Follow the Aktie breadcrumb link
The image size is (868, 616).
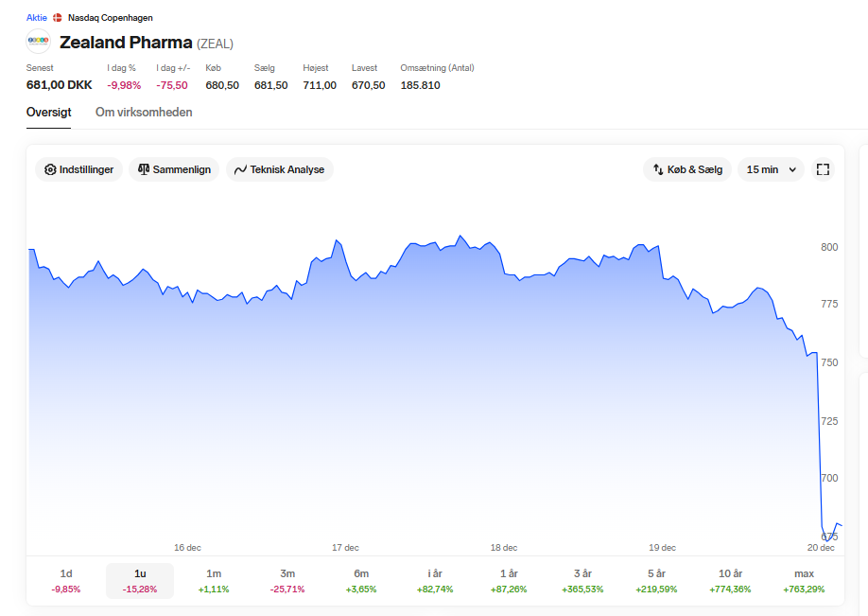pyautogui.click(x=37, y=18)
